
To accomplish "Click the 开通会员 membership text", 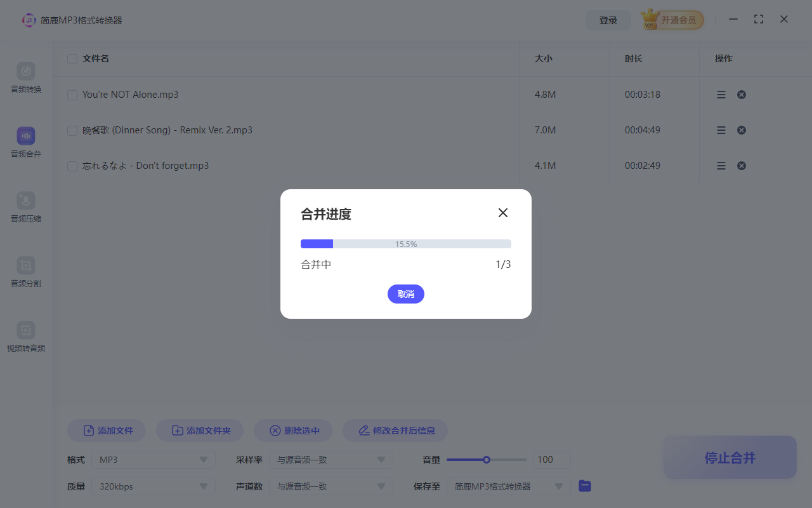I will coord(679,20).
